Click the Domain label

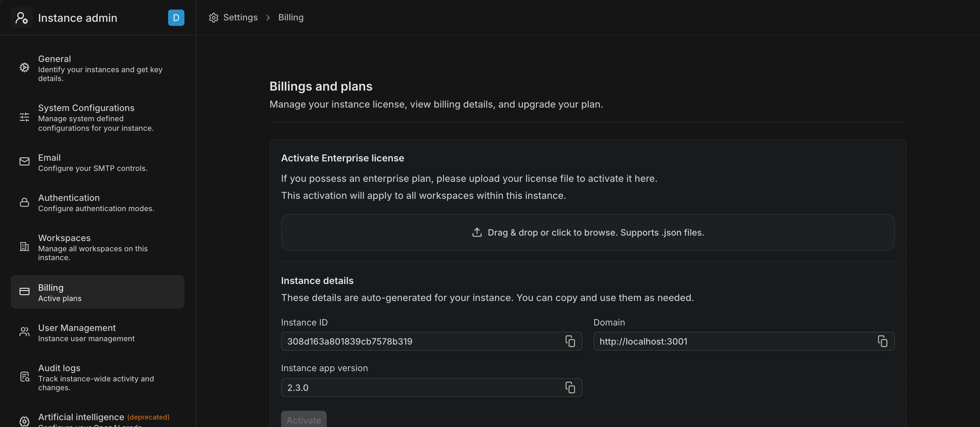(609, 322)
